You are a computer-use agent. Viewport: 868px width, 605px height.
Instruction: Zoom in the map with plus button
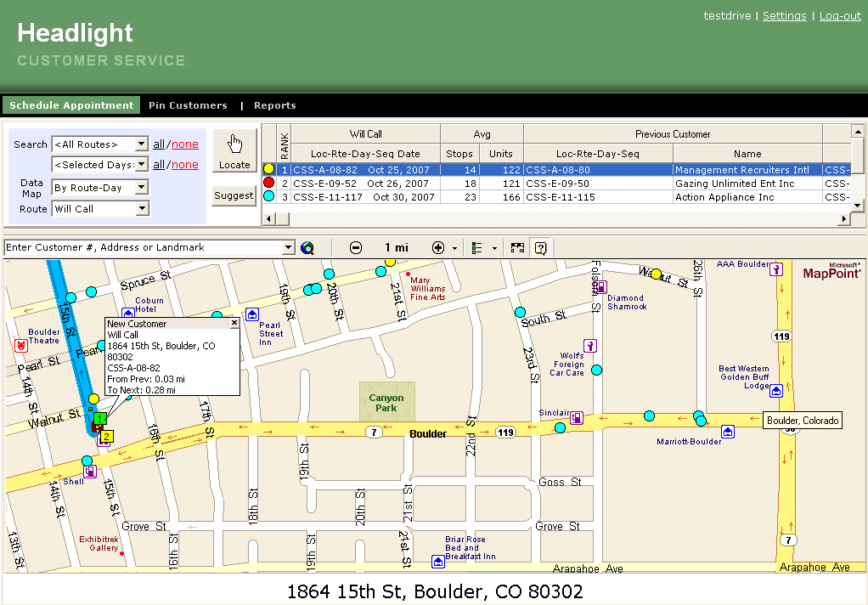438,248
